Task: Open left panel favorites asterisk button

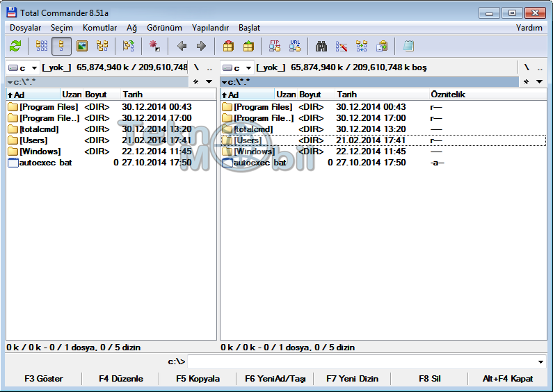Action: coord(195,82)
